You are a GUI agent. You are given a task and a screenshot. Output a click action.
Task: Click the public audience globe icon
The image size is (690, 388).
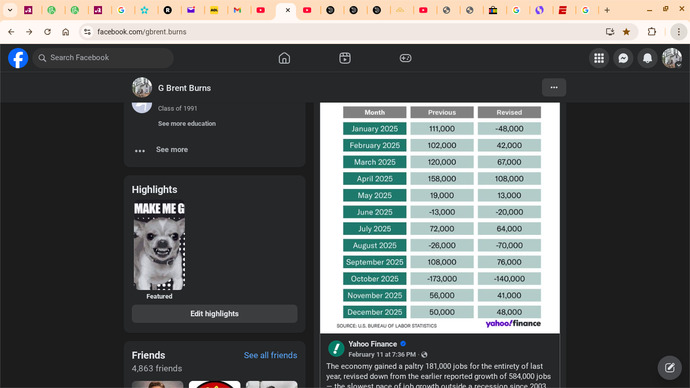click(424, 355)
